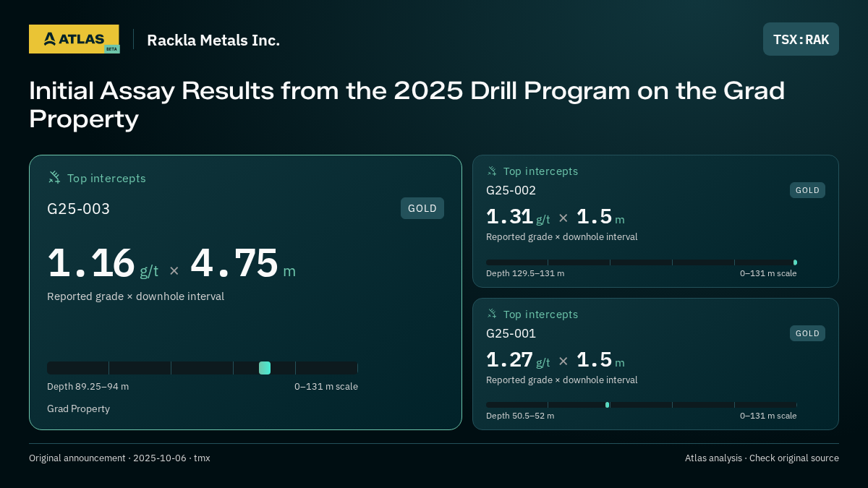Screen dimensions: 868x488
Task: Click the Initial Assay Results headline
Action: pyautogui.click(x=407, y=105)
